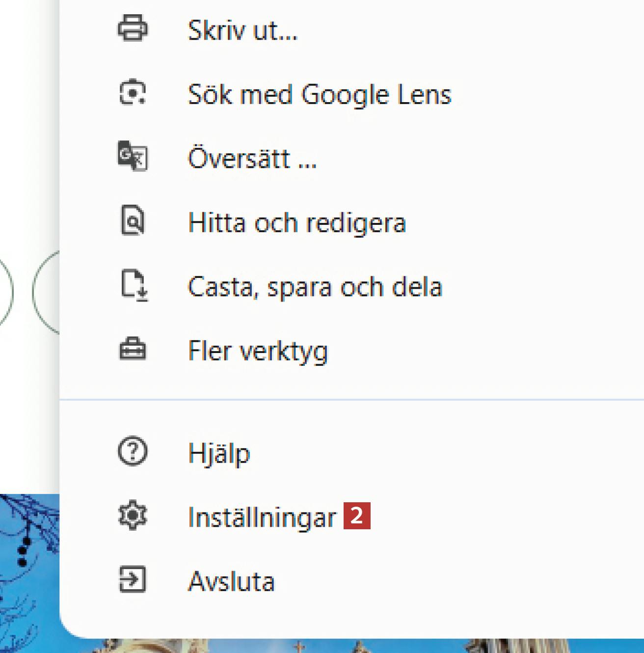Click the question mark Hjälp icon

pos(133,451)
